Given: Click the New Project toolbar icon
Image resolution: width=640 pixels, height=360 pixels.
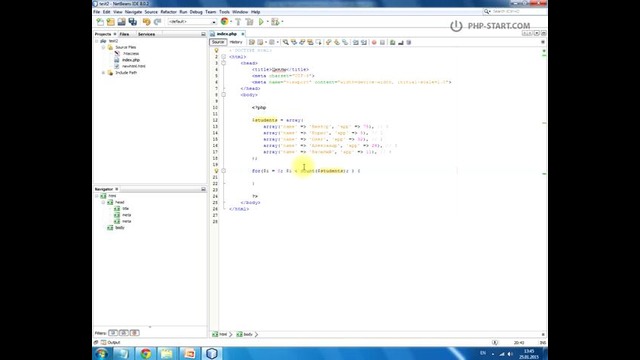Looking at the screenshot, I should (111, 22).
